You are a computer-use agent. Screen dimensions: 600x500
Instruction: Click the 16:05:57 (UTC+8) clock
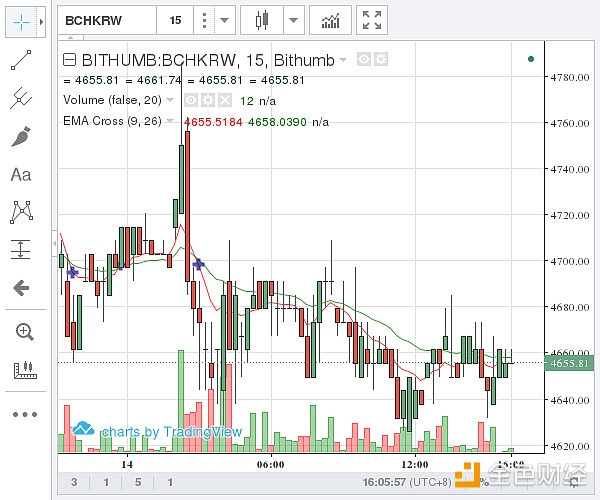click(x=407, y=482)
